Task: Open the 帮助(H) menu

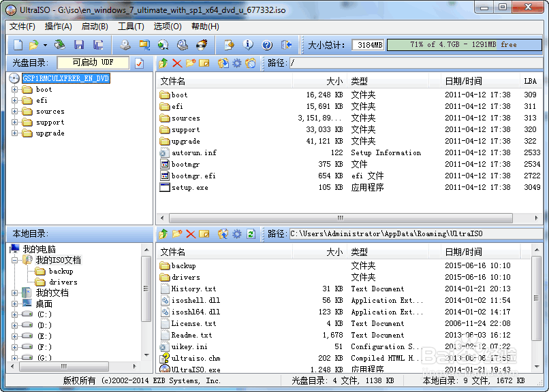Action: click(x=205, y=27)
